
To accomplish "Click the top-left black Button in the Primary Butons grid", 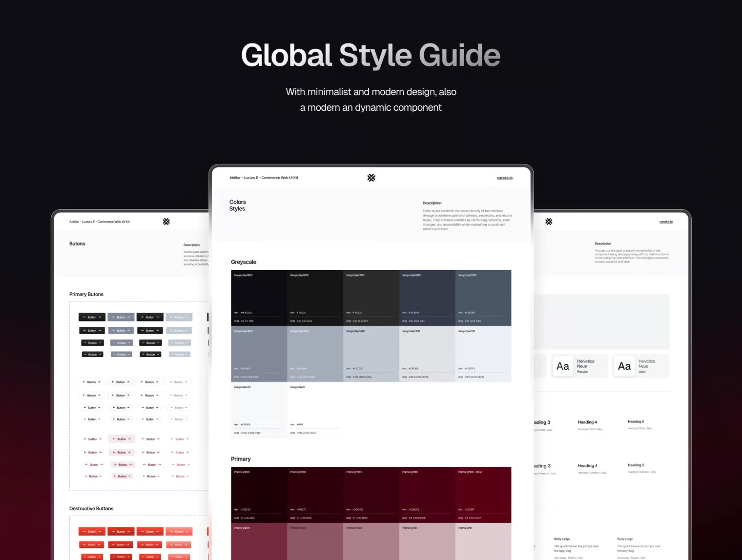I will pos(92,317).
